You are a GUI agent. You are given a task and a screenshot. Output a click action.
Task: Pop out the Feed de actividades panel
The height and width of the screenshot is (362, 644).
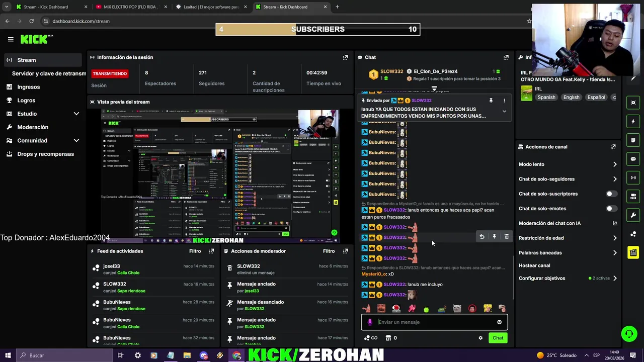[x=211, y=251]
